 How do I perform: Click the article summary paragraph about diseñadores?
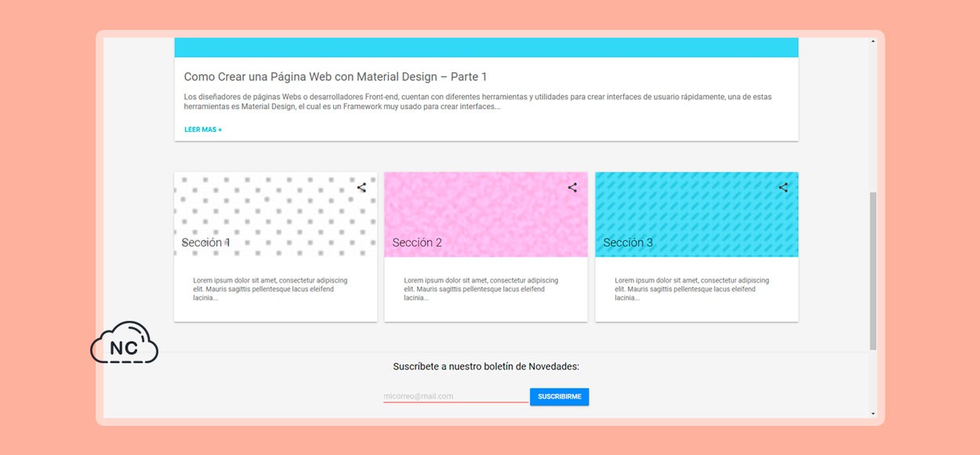(x=478, y=101)
